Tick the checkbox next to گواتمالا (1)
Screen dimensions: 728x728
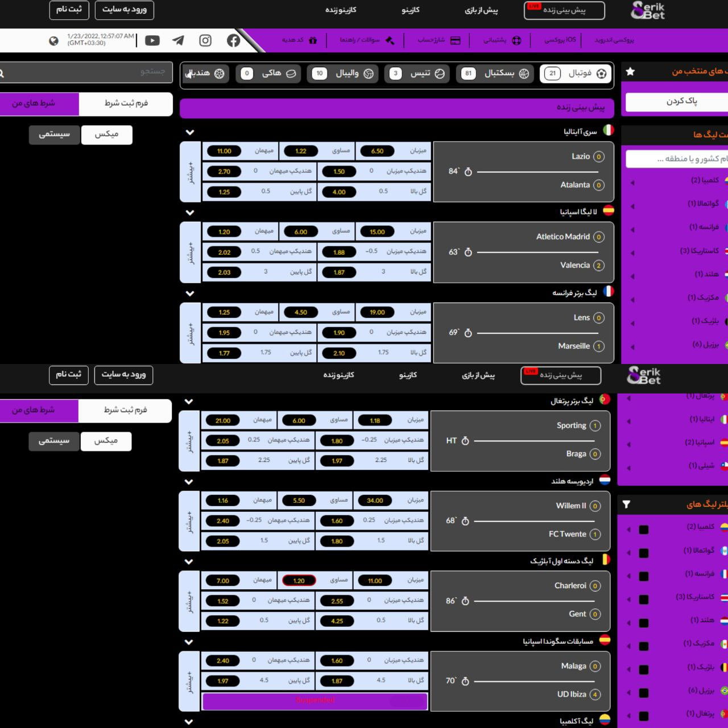pyautogui.click(x=644, y=553)
